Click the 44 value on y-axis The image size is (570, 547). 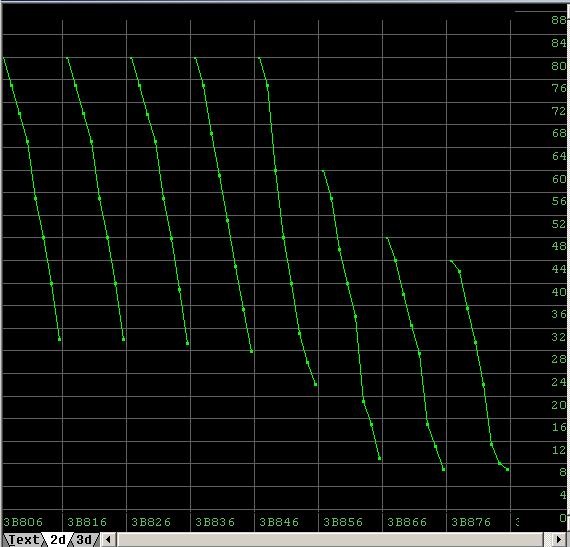click(x=559, y=269)
